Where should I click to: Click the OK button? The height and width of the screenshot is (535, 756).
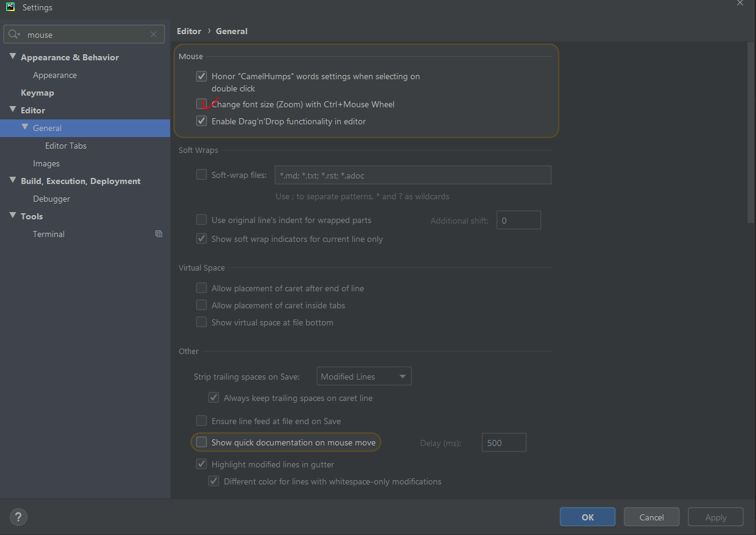(587, 517)
